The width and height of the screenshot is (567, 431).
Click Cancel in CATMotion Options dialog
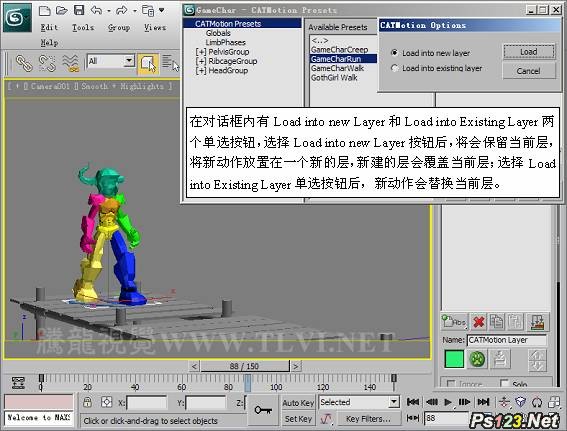tap(529, 71)
